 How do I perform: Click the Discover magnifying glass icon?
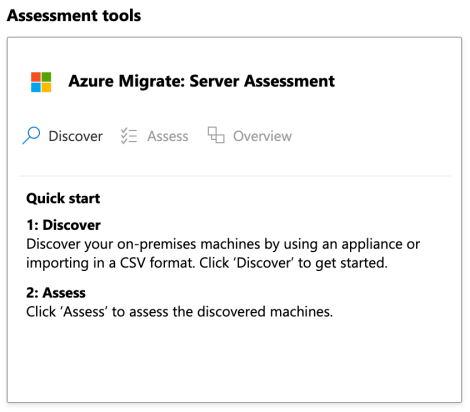31,135
